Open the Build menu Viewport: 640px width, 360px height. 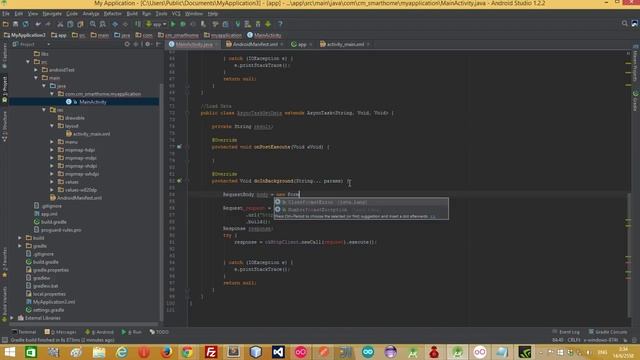point(132,13)
